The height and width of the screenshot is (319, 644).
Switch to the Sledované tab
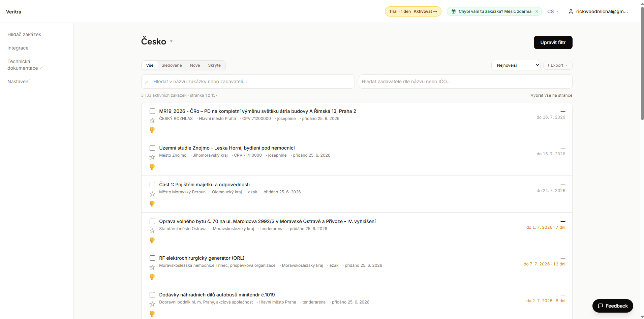coord(172,65)
